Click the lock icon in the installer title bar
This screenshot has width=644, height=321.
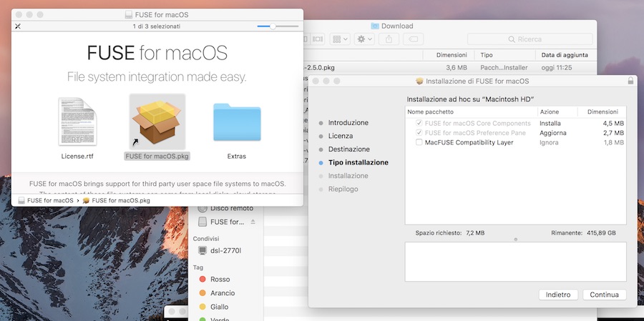pos(630,82)
